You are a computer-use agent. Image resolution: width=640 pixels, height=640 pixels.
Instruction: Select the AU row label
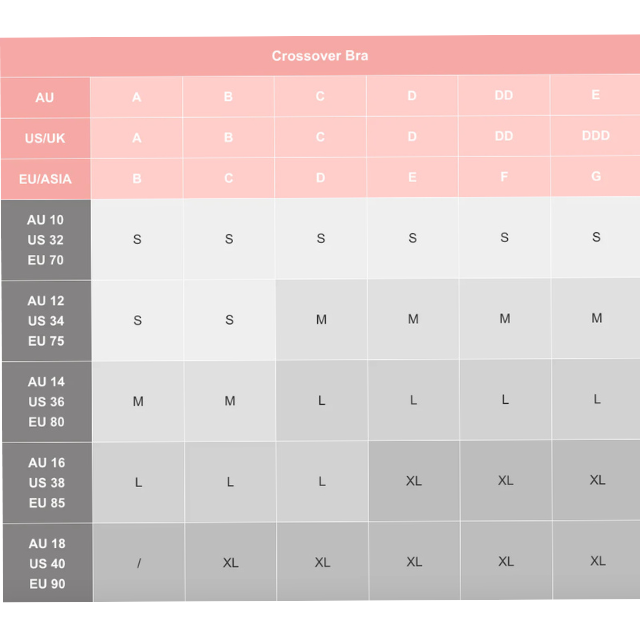click(x=45, y=98)
